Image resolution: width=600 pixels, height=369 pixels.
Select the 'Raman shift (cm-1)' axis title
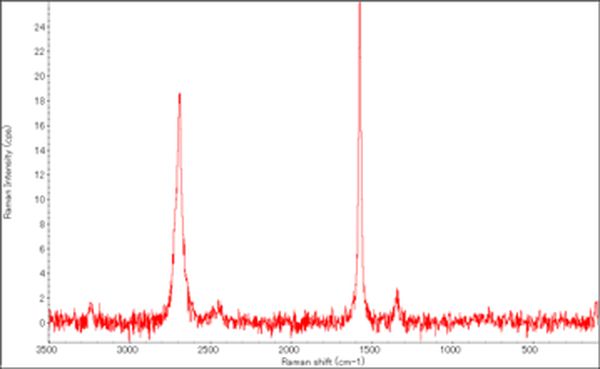323,361
